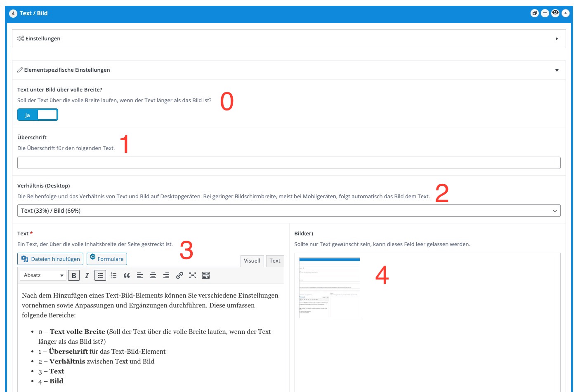Insert a blockquote
Screen dimensions: 578x392
point(127,275)
